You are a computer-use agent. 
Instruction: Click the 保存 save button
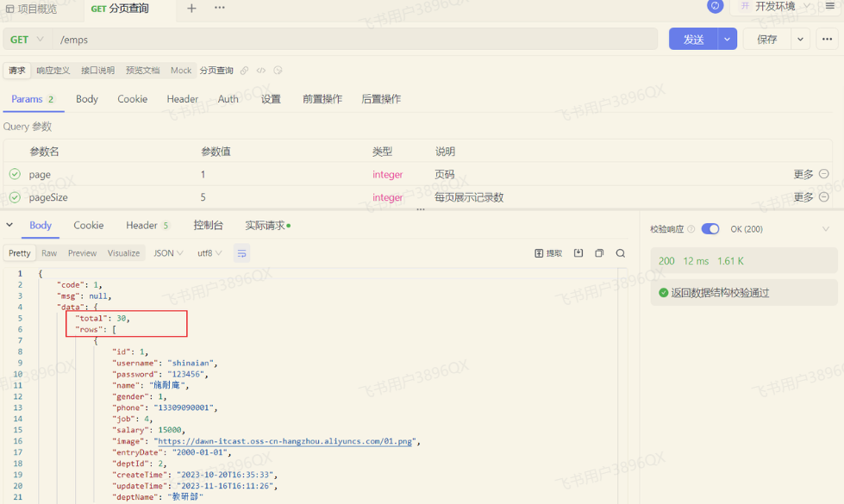pos(767,40)
